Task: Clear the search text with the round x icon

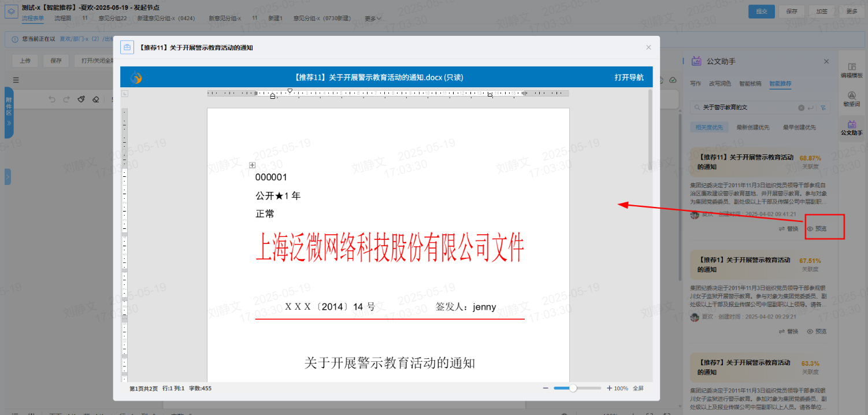Action: (x=802, y=108)
